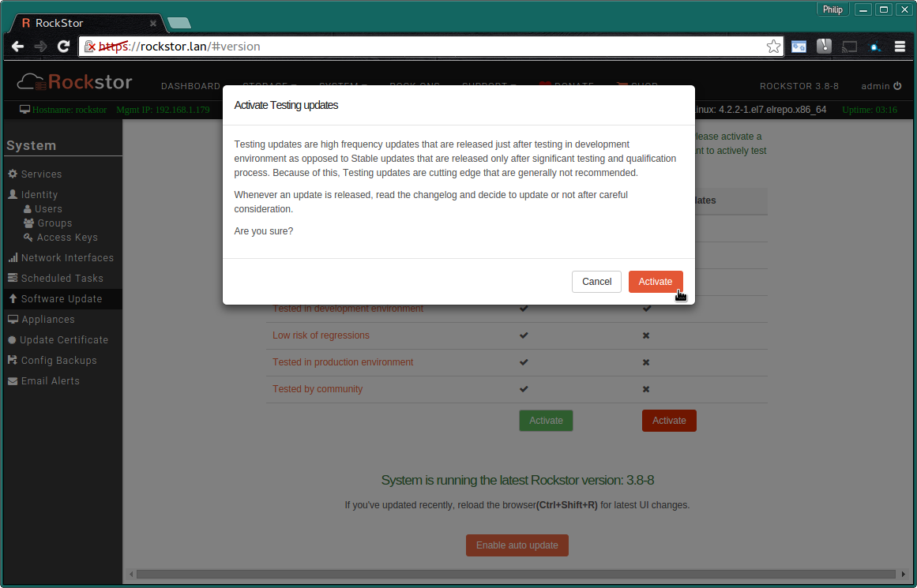Open Users via its user icon
917x588 pixels.
point(27,208)
